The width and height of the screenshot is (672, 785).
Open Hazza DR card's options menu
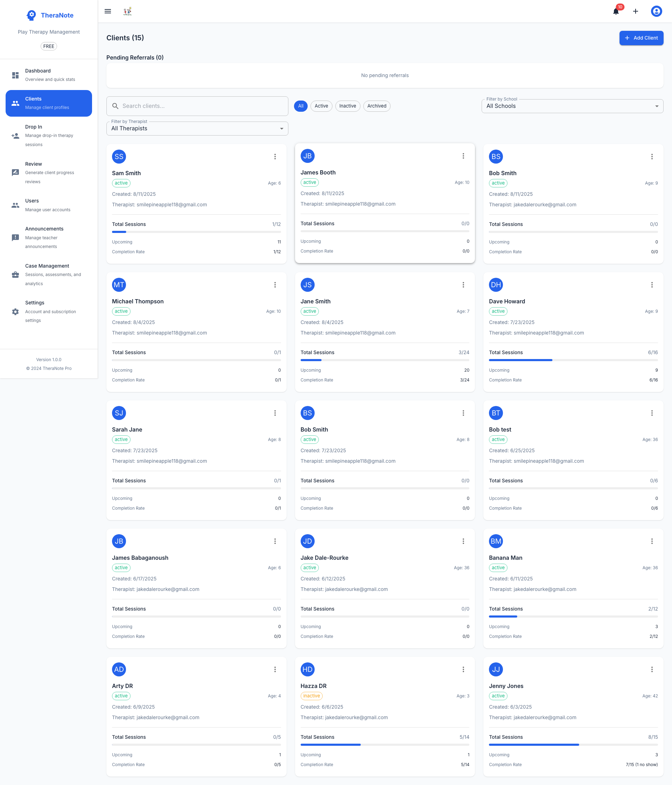pos(463,669)
